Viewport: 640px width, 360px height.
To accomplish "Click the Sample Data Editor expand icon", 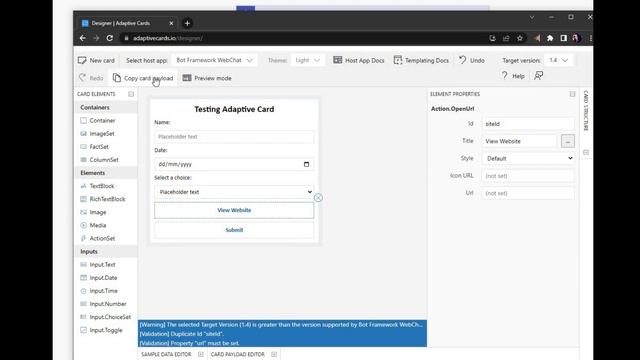I will click(201, 354).
